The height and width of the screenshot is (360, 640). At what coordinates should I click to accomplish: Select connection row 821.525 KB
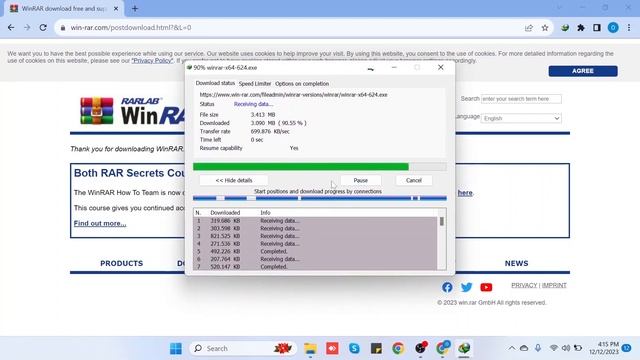point(315,236)
